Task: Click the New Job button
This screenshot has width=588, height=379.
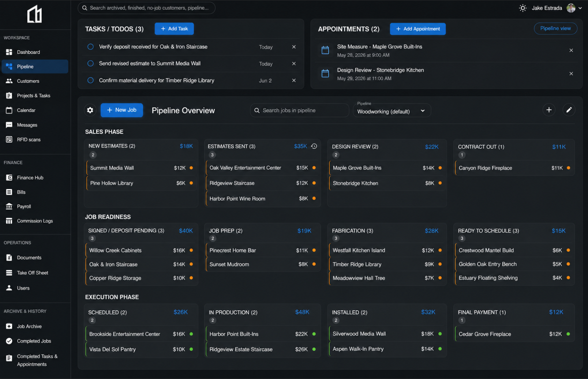Action: click(122, 110)
